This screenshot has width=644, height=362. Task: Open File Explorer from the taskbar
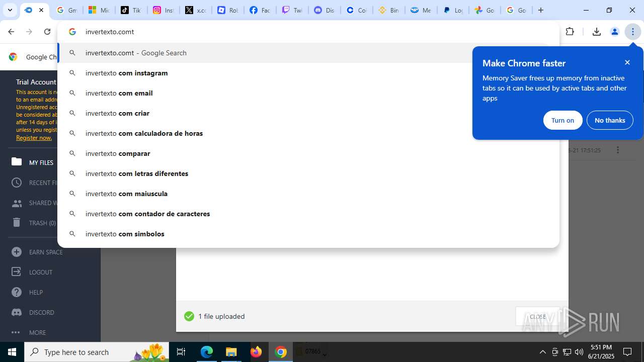(x=231, y=352)
